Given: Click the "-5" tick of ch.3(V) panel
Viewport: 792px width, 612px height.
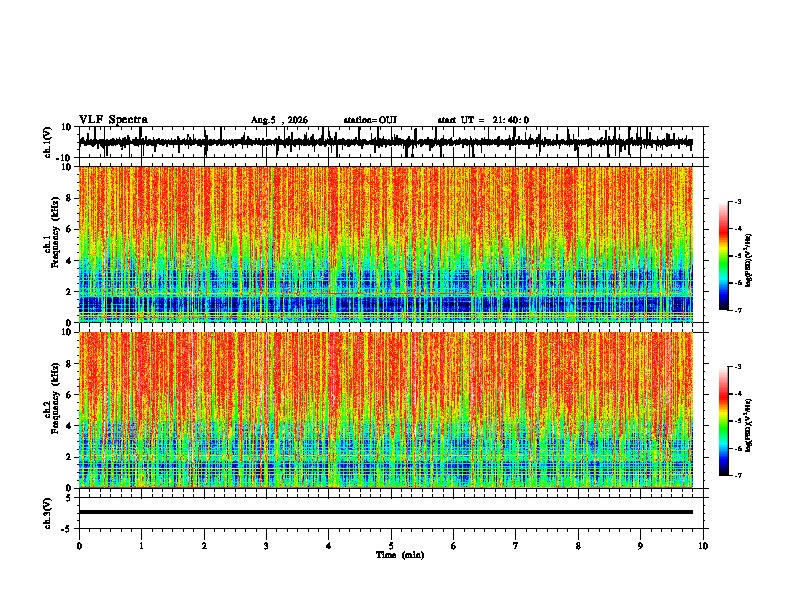Looking at the screenshot, I should tap(67, 529).
